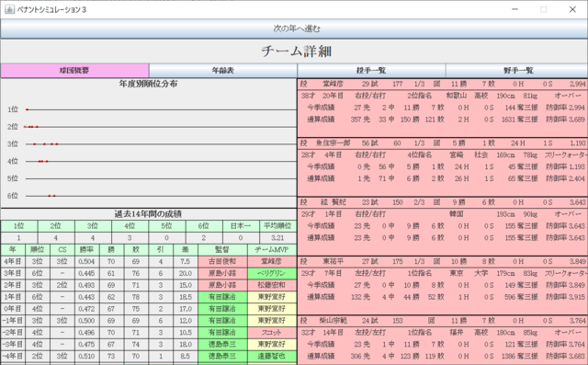Click the 18.5 game-gap cell
Viewport: 588px width, 365px height.
[x=186, y=297]
